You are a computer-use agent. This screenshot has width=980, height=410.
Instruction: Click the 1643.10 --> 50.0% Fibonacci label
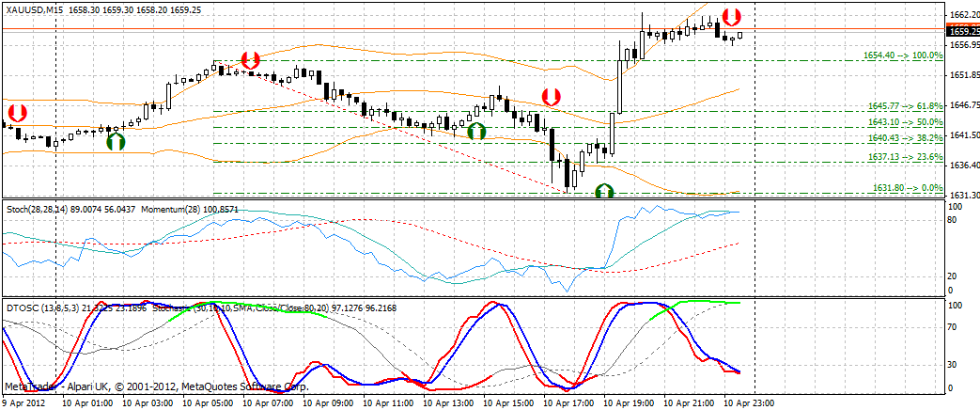tap(906, 122)
